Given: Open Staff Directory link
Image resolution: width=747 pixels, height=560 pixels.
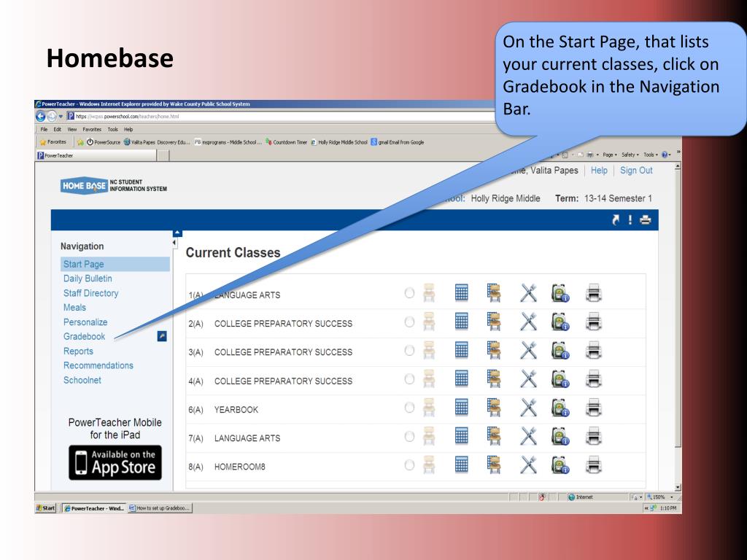Looking at the screenshot, I should point(90,293).
